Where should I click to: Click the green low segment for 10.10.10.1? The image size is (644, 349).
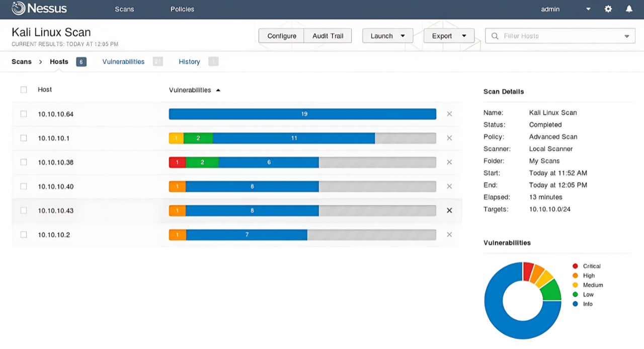click(x=198, y=138)
